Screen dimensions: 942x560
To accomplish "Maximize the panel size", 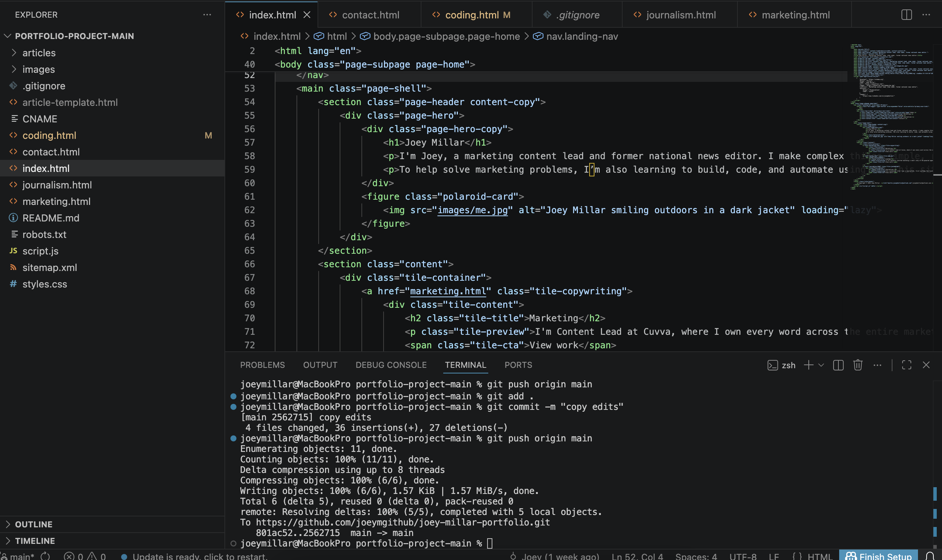I will pos(906,365).
